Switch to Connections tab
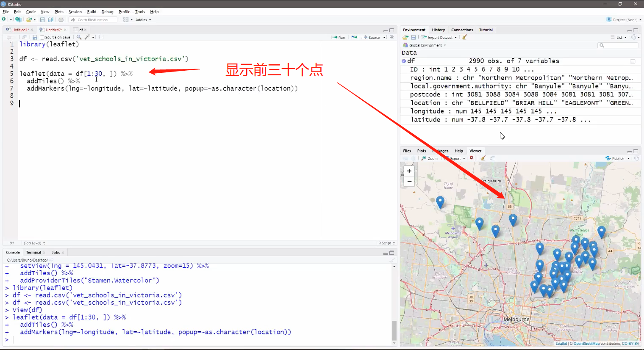The height and width of the screenshot is (350, 644). click(462, 30)
